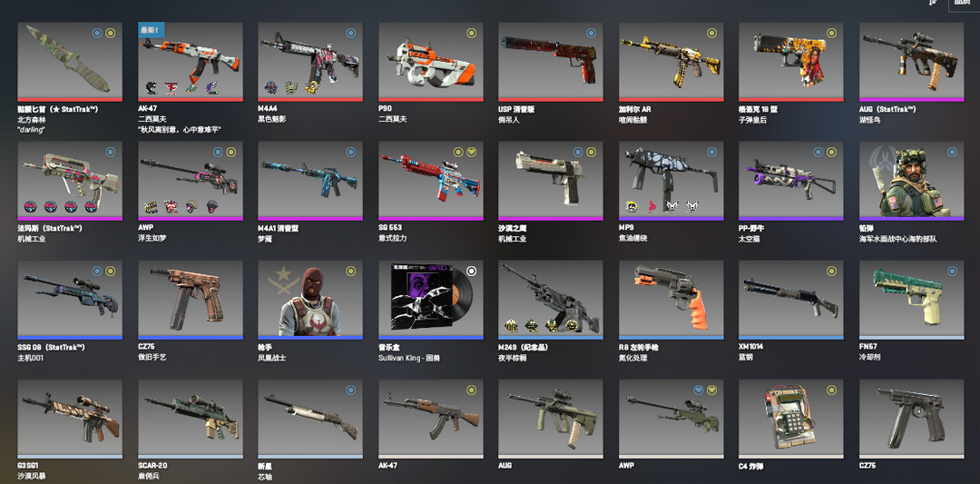Click the first sticker under the 法玛斯 rifle

[31, 206]
